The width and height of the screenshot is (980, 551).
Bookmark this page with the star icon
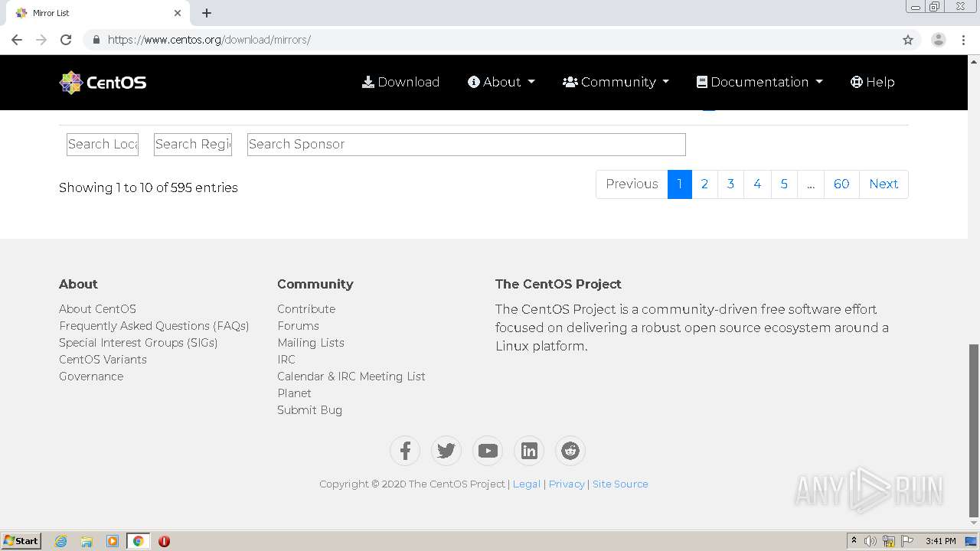click(908, 40)
